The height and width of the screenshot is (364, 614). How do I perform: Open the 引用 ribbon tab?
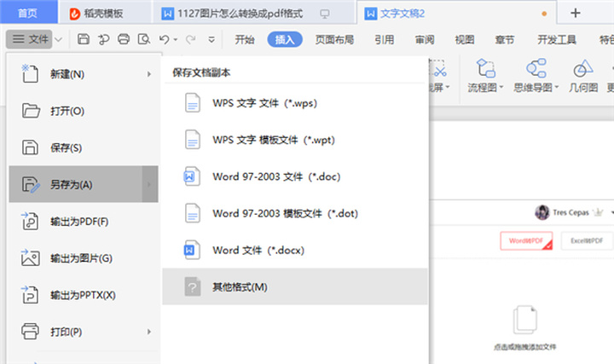pos(384,39)
